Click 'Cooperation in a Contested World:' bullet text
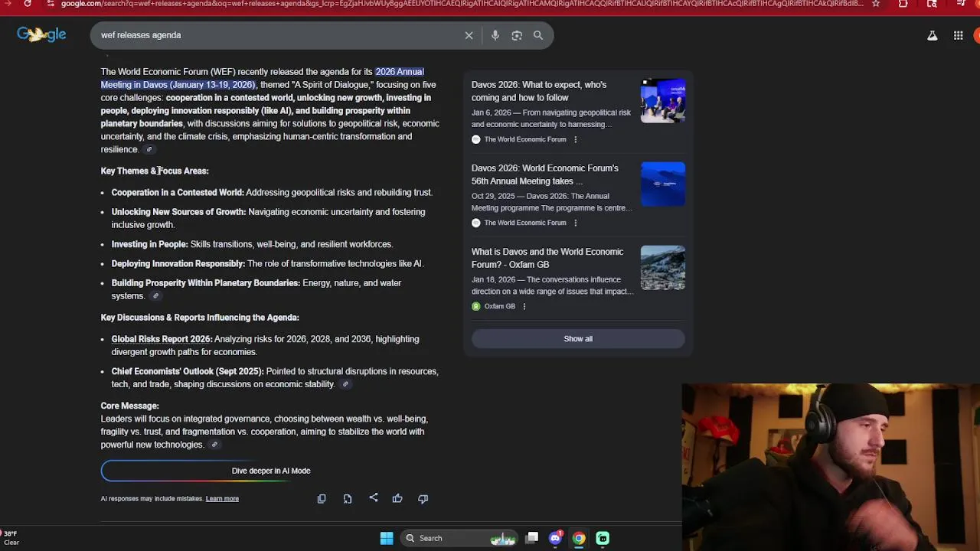 (x=178, y=192)
